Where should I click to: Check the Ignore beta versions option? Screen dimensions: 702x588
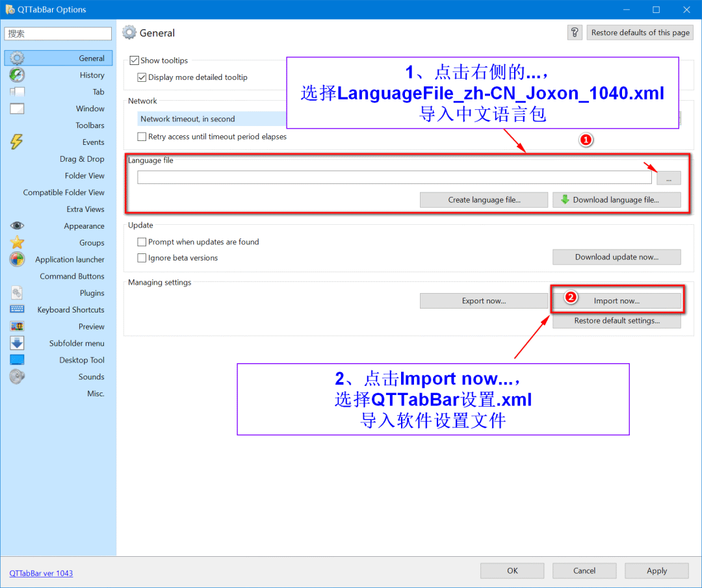(x=142, y=258)
